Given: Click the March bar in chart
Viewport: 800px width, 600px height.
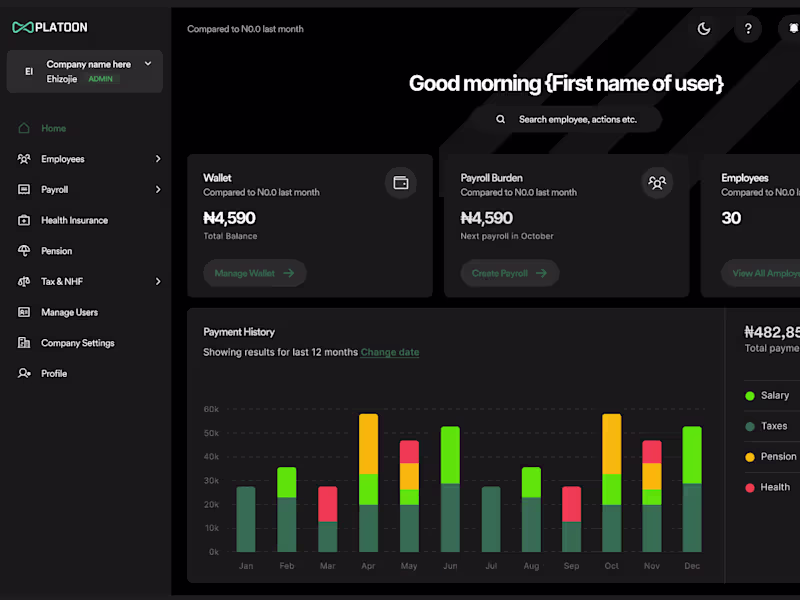Looking at the screenshot, I should click(328, 519).
